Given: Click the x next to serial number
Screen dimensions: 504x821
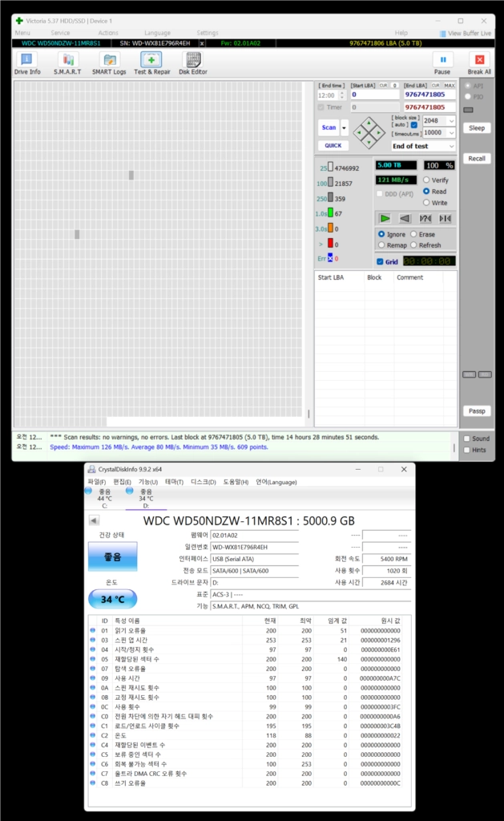Looking at the screenshot, I should coord(202,43).
